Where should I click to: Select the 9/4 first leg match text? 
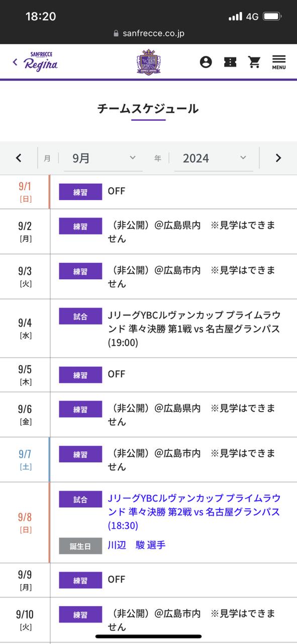point(194,329)
